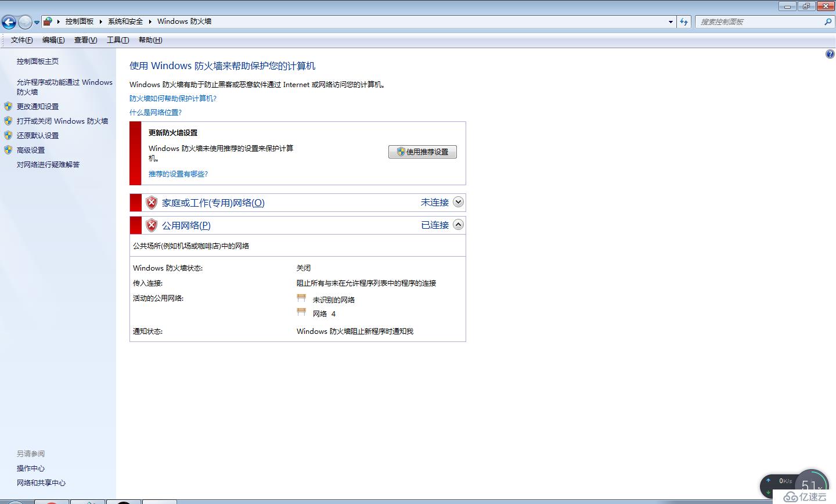Click 网络 4 network name

[x=324, y=314]
